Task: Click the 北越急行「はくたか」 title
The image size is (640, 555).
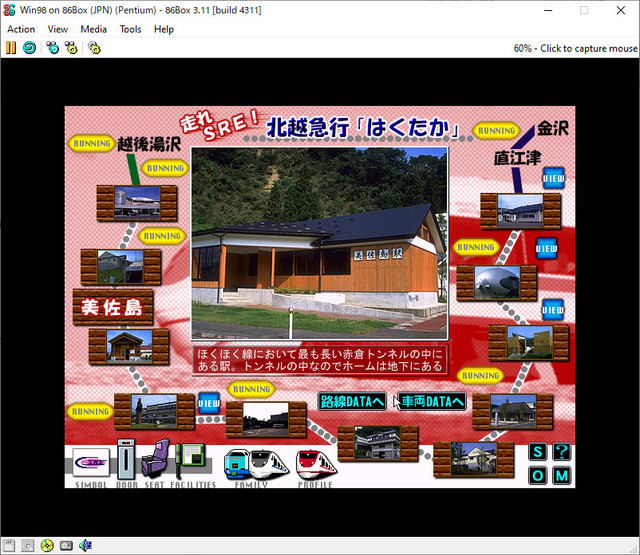Action: point(362,128)
